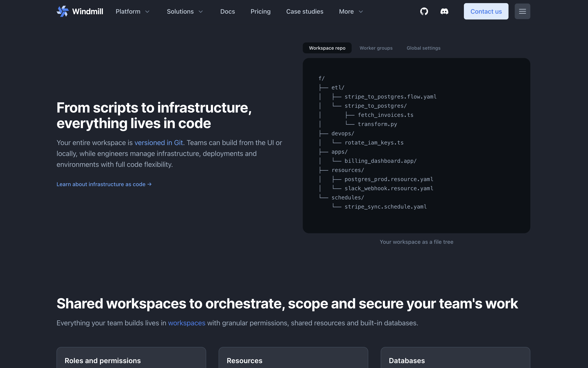Follow the 'versioned in Git' link

pos(159,143)
